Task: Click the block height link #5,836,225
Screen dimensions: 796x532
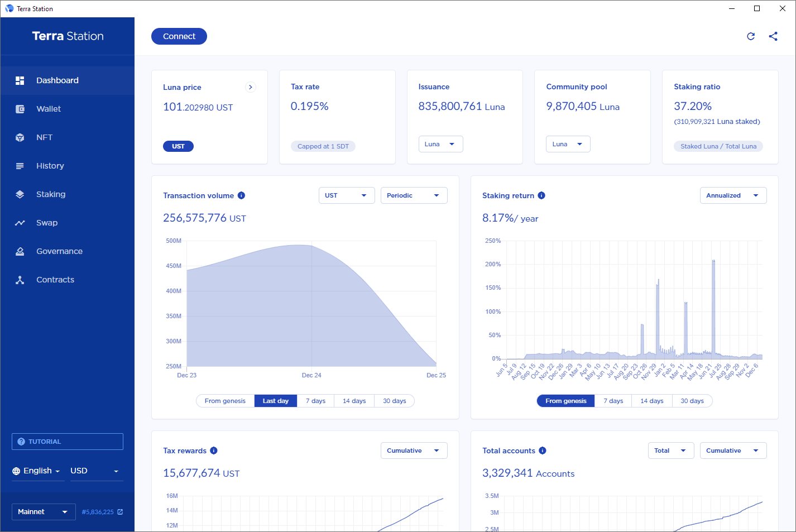Action: point(98,511)
